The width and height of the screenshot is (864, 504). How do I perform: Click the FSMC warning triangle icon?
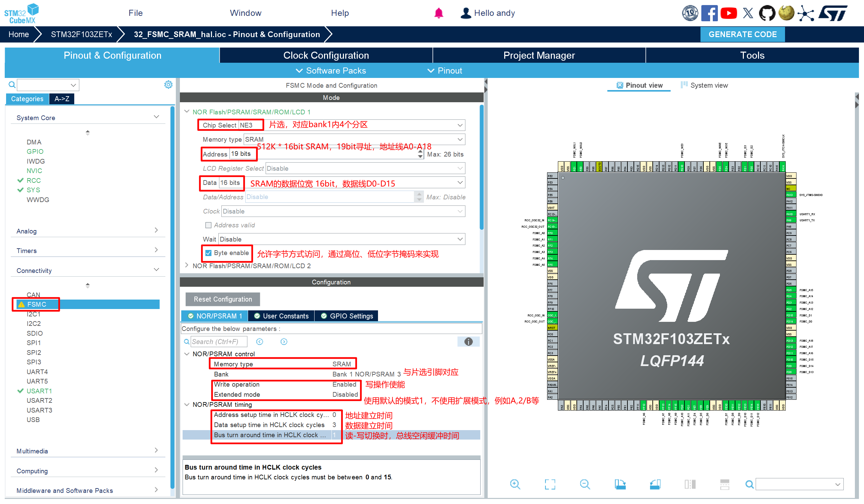21,304
